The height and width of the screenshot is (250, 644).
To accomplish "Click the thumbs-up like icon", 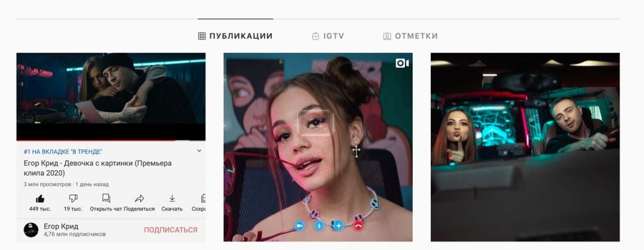I will coord(40,198).
